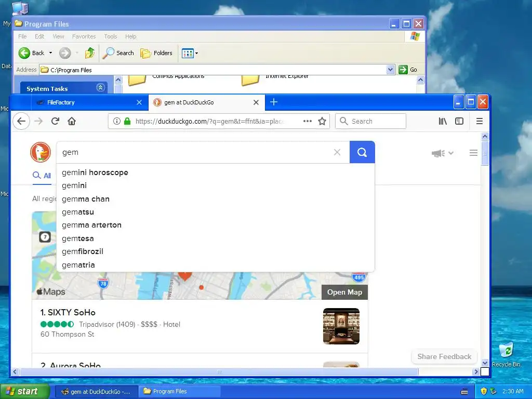Go up one folder in Explorer
This screenshot has width=532, height=399.
(90, 53)
